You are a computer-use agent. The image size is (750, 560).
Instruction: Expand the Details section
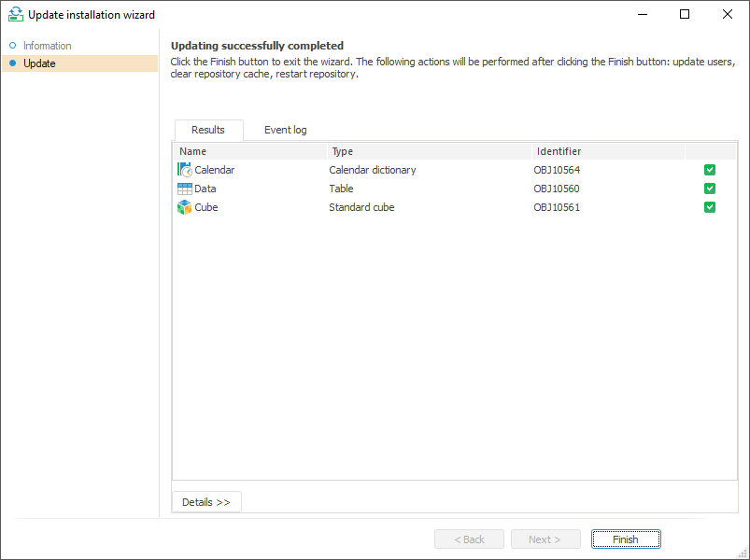[x=206, y=502]
